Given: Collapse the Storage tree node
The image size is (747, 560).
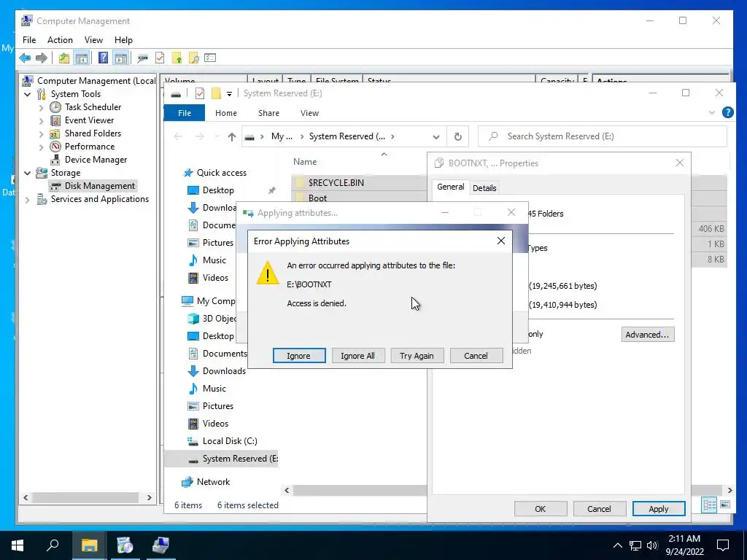Looking at the screenshot, I should click(x=27, y=173).
